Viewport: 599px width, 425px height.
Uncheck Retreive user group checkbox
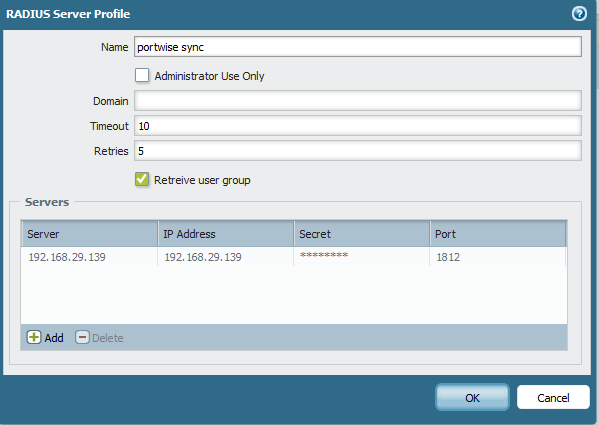142,179
